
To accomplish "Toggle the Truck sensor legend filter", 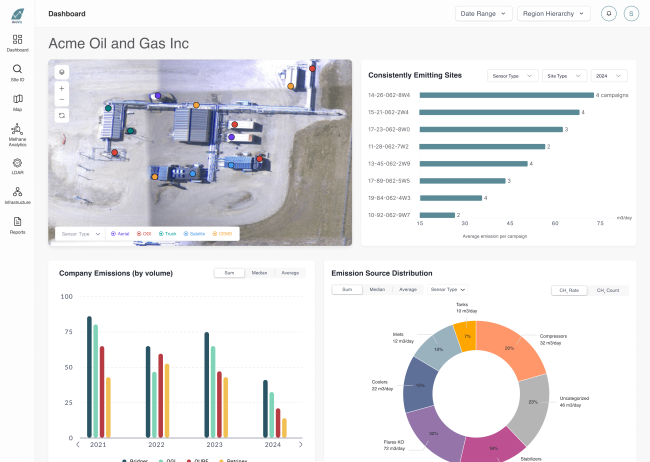I will click(167, 234).
